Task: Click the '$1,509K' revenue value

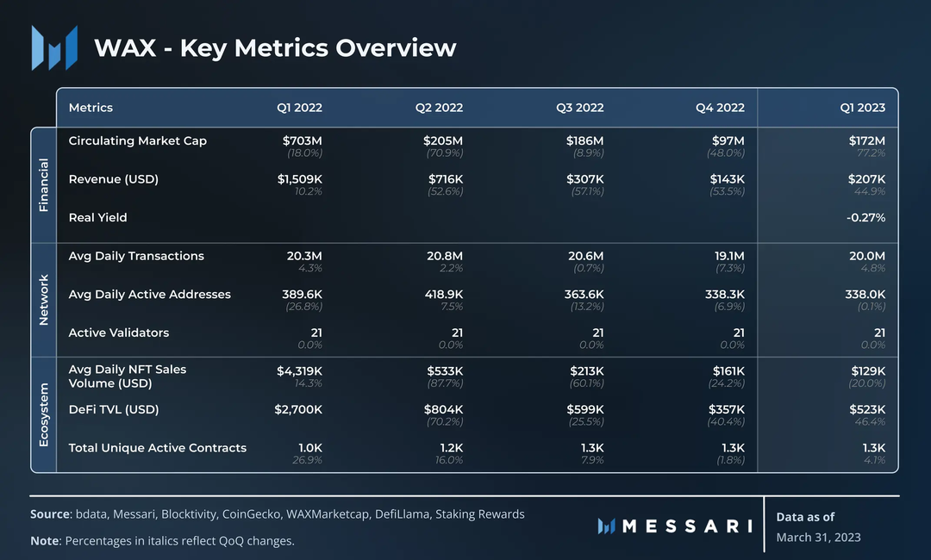Action: coord(300,179)
